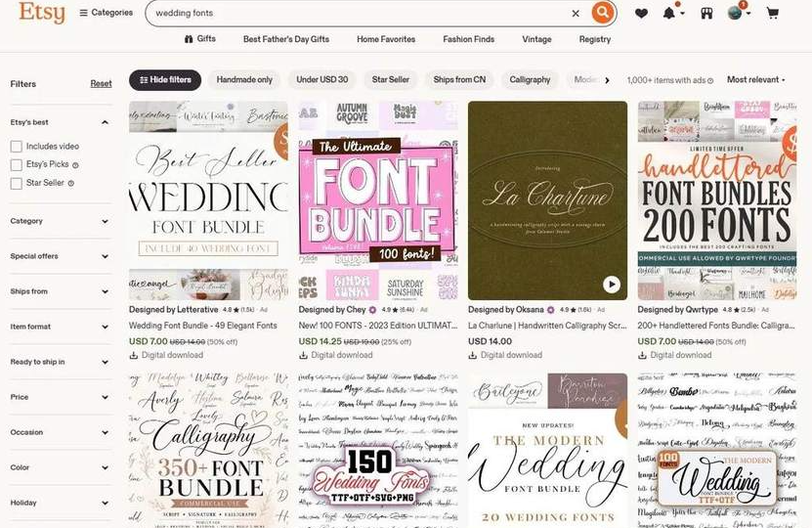Expand the Special offers filter section
812x528 pixels.
point(60,256)
